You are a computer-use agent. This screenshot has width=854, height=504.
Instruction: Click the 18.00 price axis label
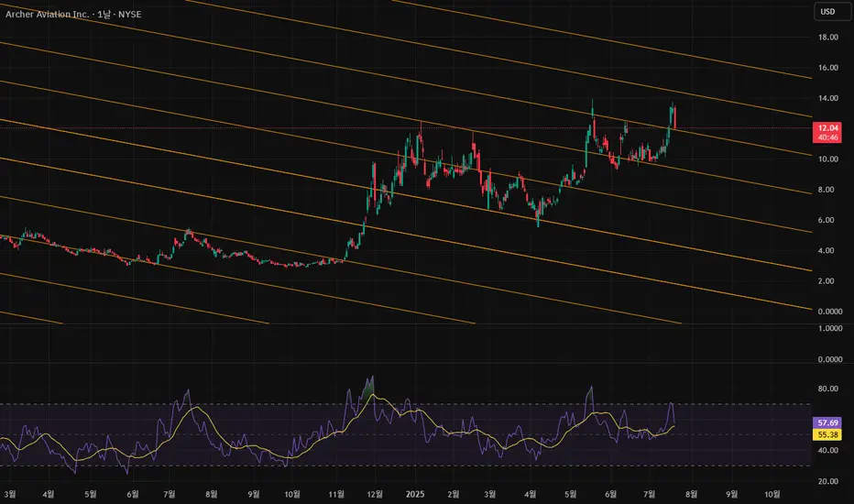827,37
